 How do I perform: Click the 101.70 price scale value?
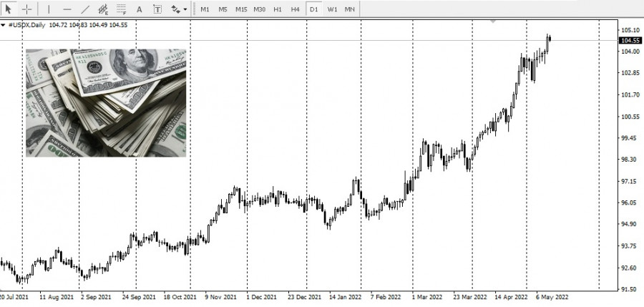point(630,94)
